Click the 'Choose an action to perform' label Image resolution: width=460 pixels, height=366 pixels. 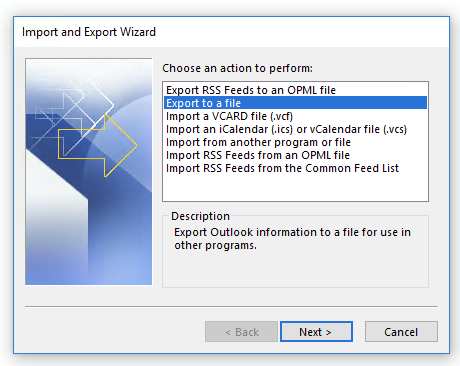[x=237, y=68]
